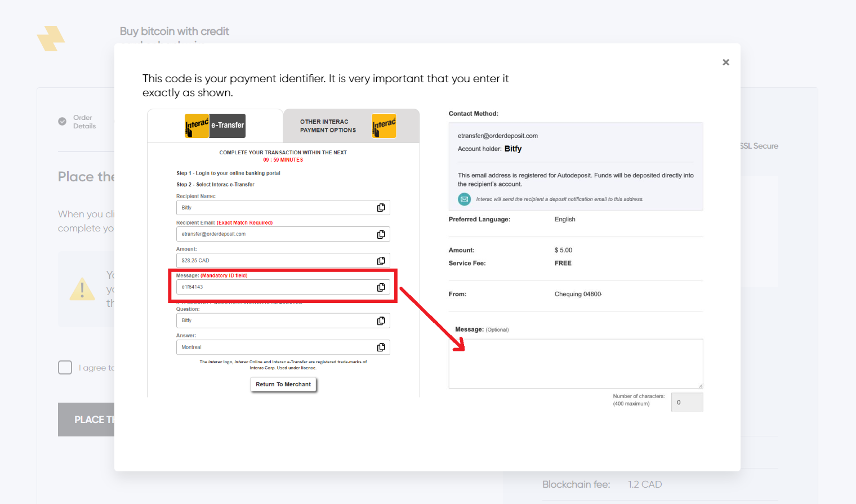Switch to Other Interac Payment Options tab
Image resolution: width=856 pixels, height=504 pixels.
click(351, 126)
